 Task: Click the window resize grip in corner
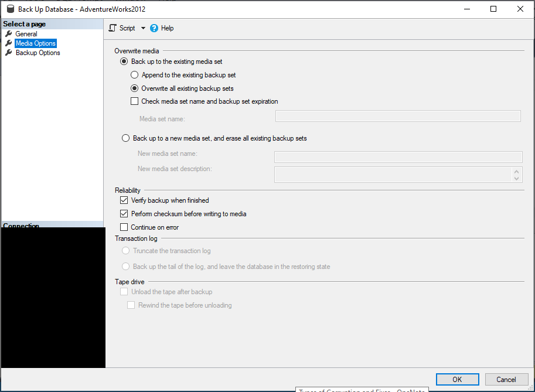click(x=531, y=387)
